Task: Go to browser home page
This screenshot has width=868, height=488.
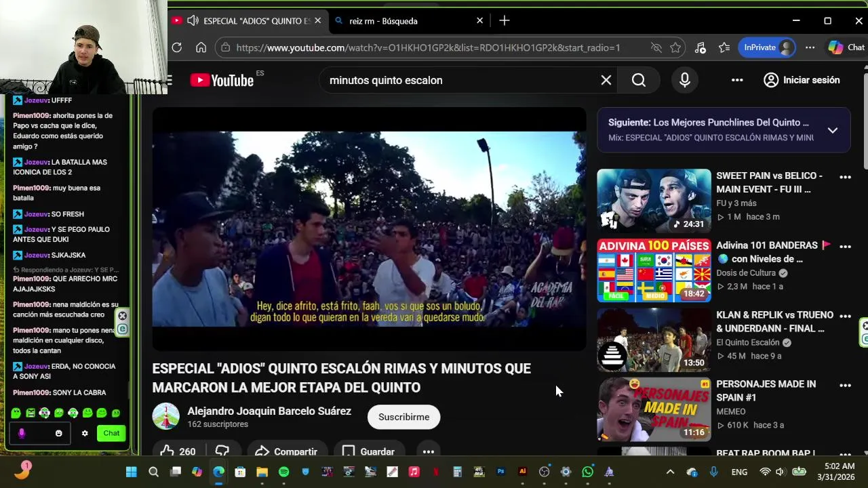Action: 201,47
